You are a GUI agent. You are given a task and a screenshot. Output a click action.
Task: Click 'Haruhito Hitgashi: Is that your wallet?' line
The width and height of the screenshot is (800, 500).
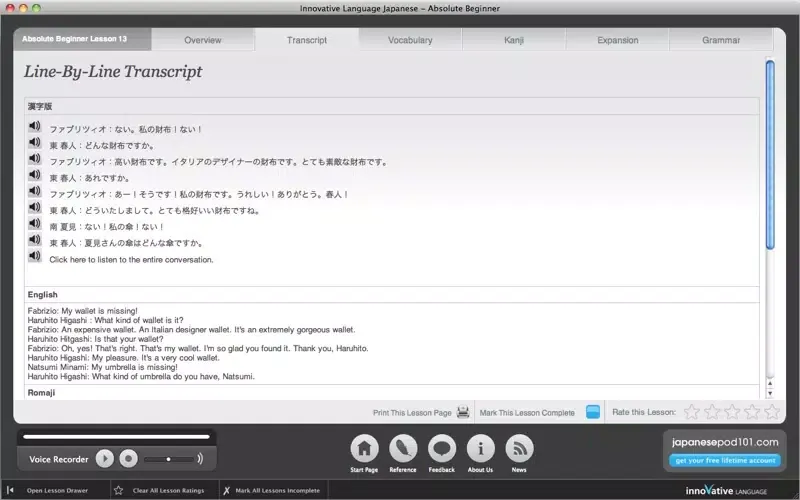coord(95,339)
